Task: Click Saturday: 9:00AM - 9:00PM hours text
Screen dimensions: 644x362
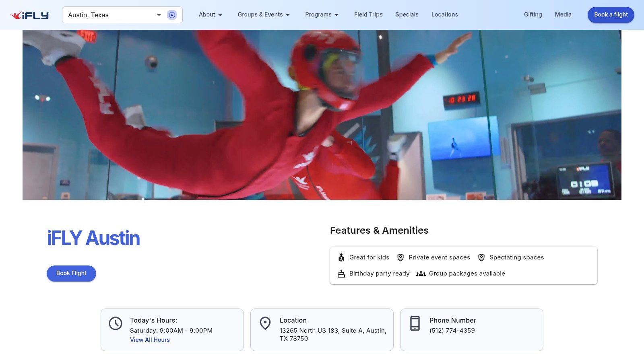Action: [x=171, y=331]
